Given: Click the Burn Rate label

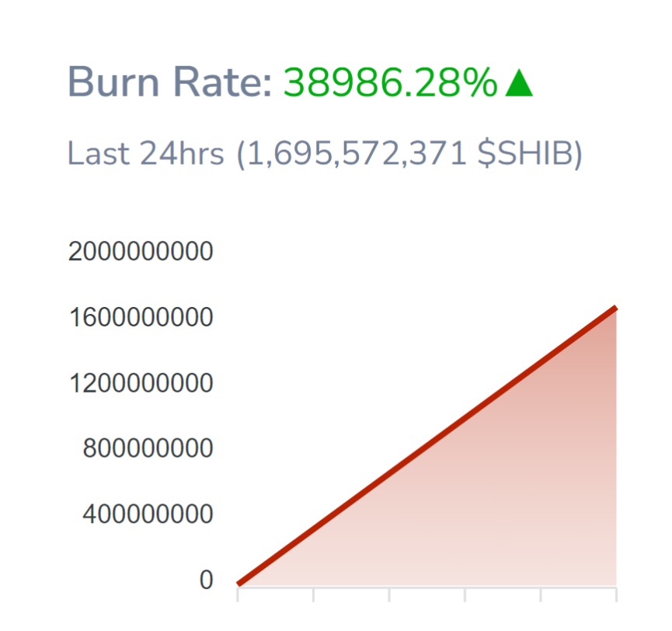Looking at the screenshot, I should tap(169, 82).
